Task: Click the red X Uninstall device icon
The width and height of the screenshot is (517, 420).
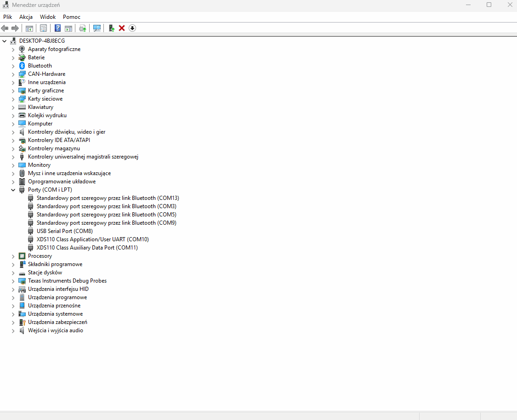Action: click(122, 28)
